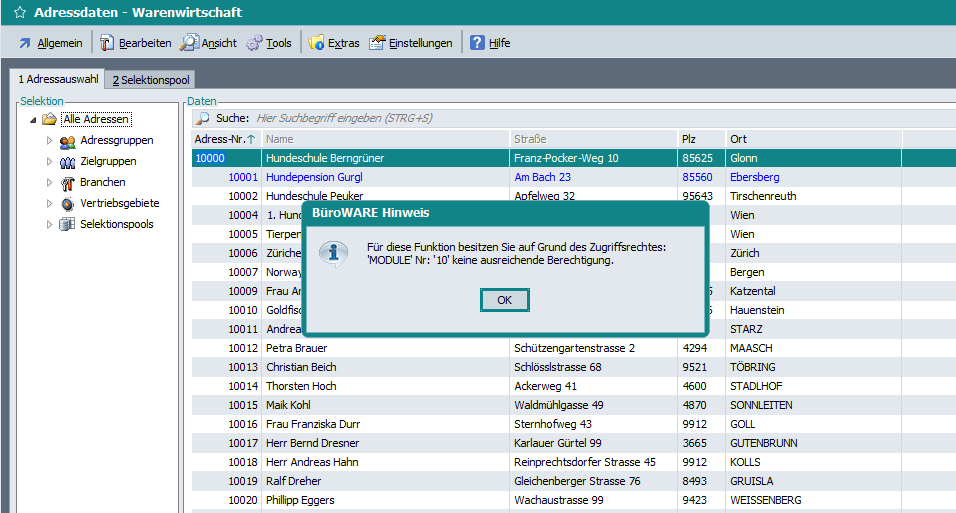956x513 pixels.
Task: Click the star favorite icon in title bar
Action: click(x=19, y=13)
